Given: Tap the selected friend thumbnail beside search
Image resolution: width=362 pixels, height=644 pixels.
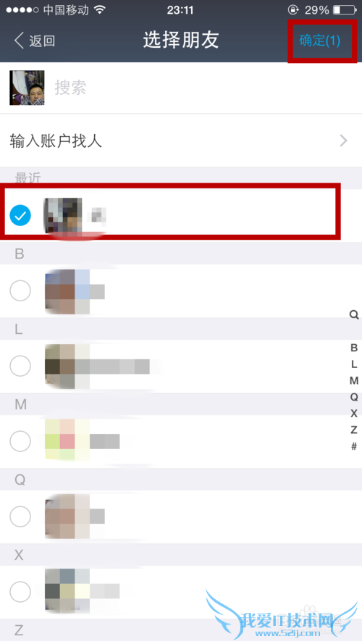Looking at the screenshot, I should coord(27,88).
